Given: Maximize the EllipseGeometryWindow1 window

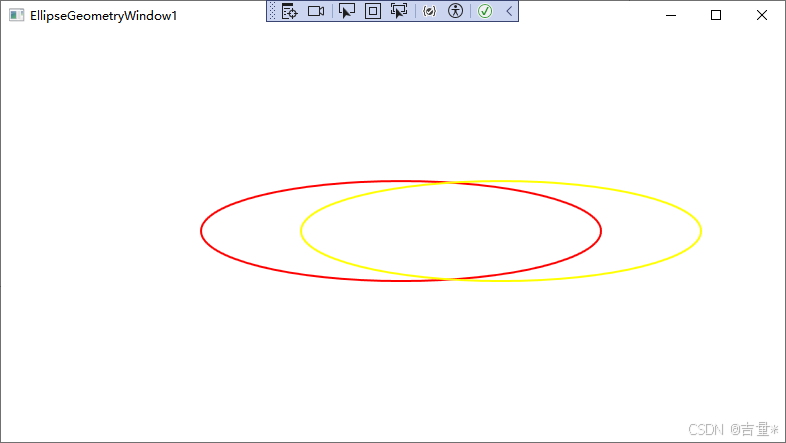Looking at the screenshot, I should coord(716,16).
